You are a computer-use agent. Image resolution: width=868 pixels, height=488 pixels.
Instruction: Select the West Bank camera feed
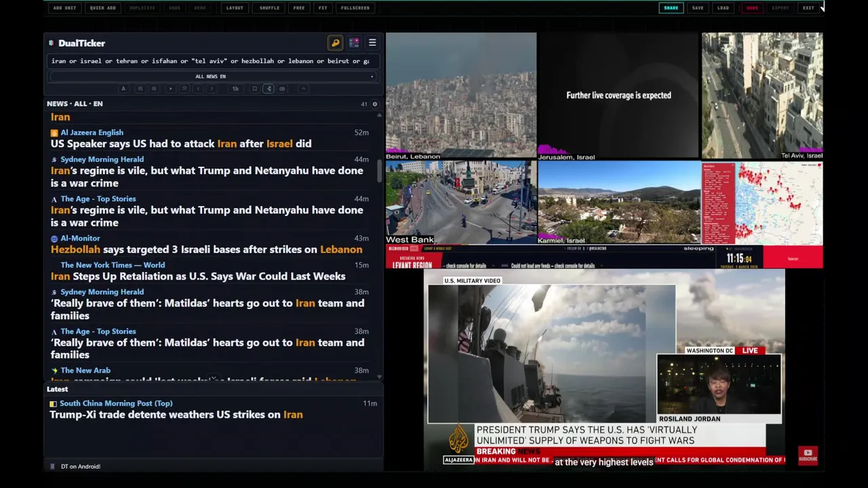pyautogui.click(x=461, y=202)
